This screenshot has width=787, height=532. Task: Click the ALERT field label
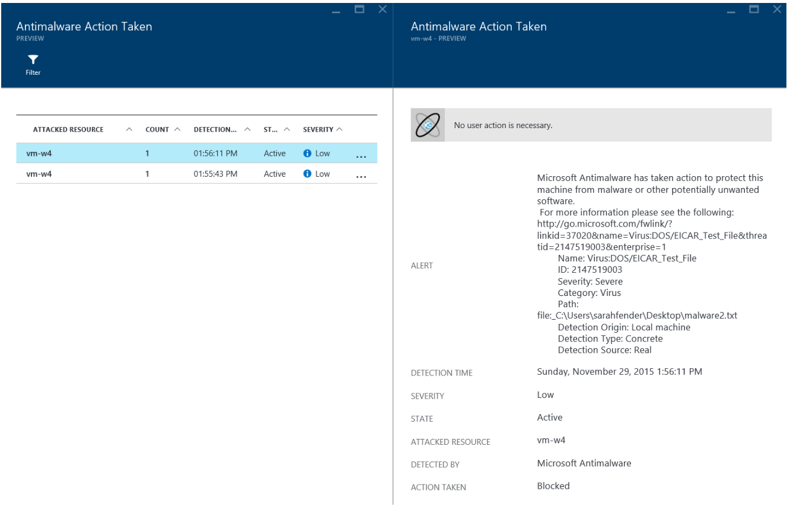[422, 266]
